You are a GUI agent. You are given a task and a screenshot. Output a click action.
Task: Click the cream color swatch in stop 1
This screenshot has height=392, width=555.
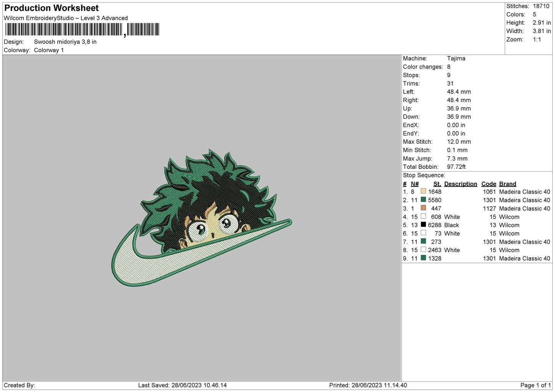423,191
